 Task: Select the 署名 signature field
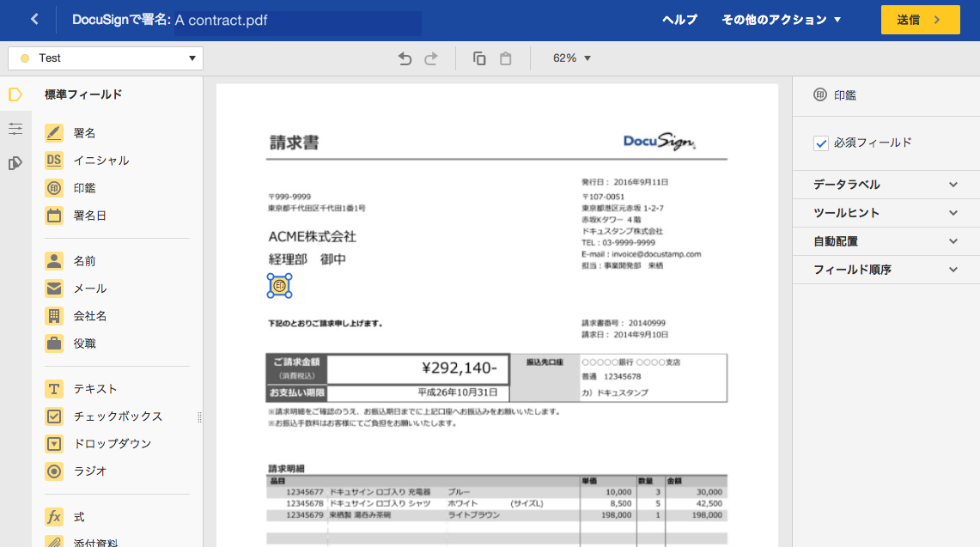[83, 133]
